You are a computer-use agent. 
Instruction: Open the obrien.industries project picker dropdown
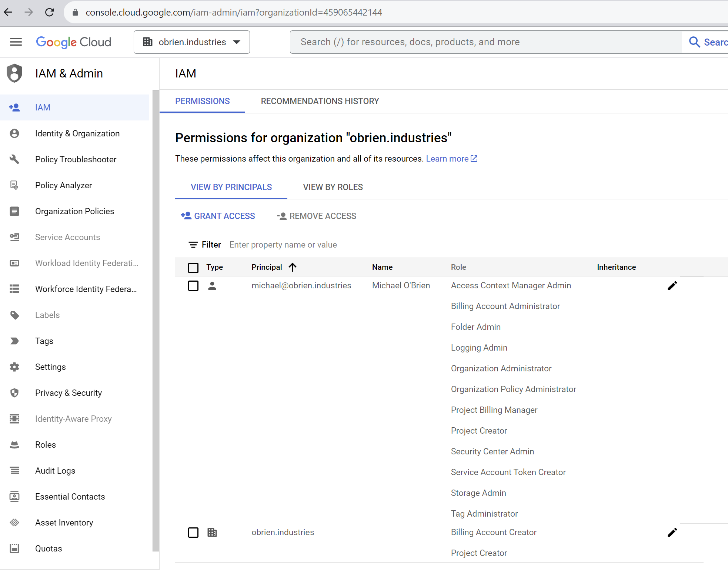pos(192,42)
